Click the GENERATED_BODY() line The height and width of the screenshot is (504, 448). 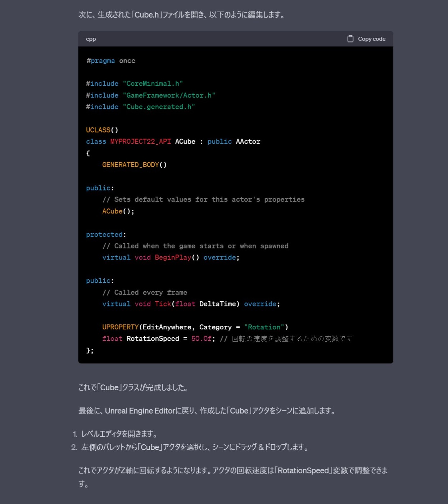pyautogui.click(x=135, y=165)
